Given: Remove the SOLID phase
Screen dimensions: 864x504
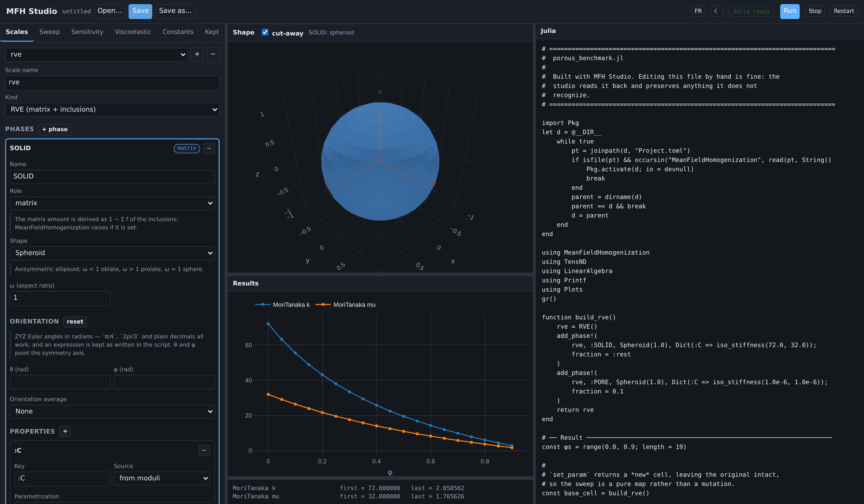Looking at the screenshot, I should [209, 148].
